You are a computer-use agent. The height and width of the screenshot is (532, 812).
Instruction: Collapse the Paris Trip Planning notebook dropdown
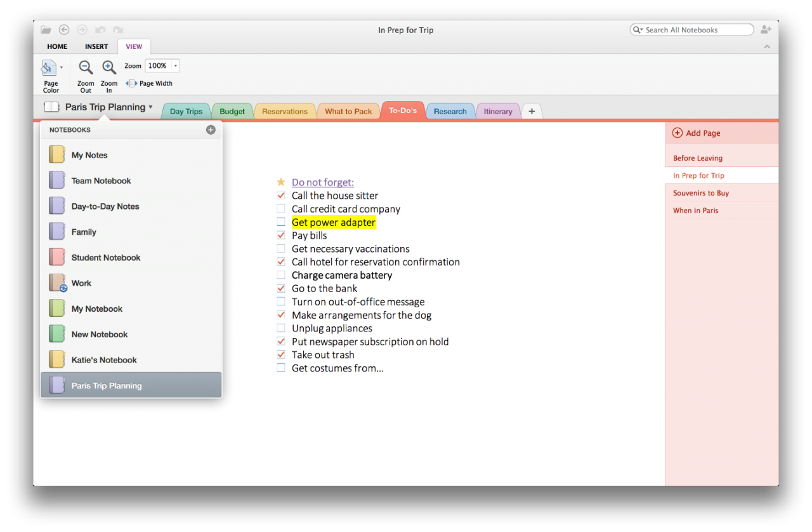(x=150, y=107)
